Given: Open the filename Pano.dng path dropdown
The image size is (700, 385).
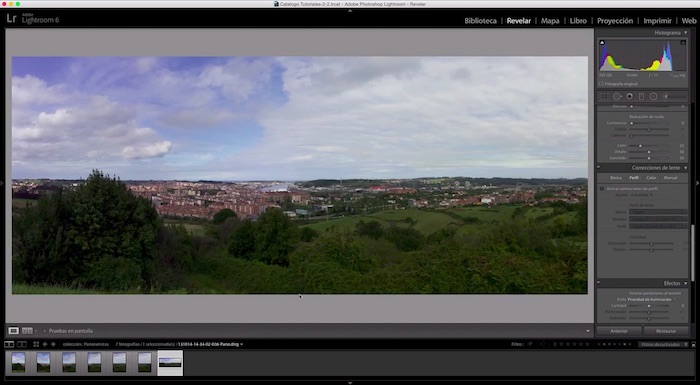Looking at the screenshot, I should 210,344.
